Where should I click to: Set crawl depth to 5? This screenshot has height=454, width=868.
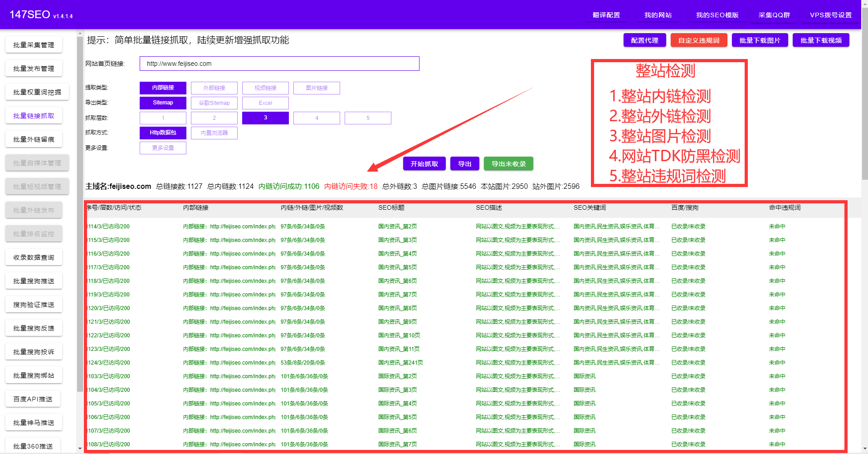pos(367,118)
